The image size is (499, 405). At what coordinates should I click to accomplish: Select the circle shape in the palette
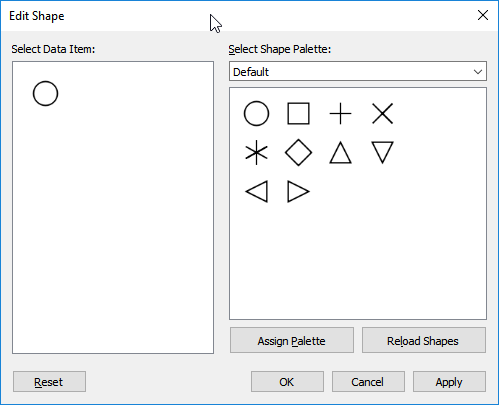(256, 114)
